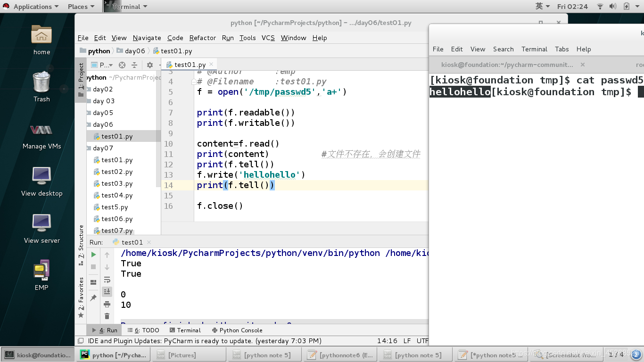Viewport: 644px width, 362px height.
Task: Click the Up the stack trace arrow
Action: (107, 255)
